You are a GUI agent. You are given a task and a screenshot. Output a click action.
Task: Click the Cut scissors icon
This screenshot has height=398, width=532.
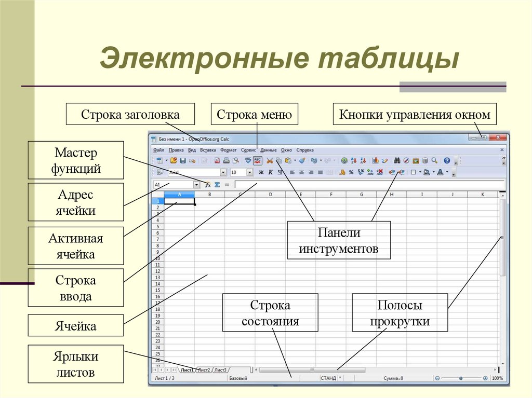tap(270, 160)
